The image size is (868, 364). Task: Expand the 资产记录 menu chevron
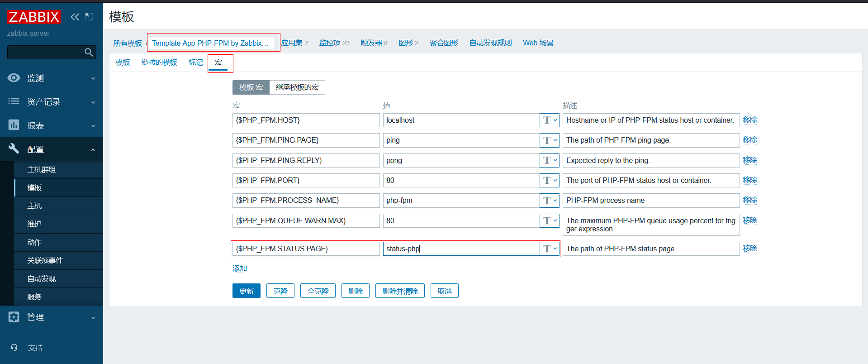[93, 102]
